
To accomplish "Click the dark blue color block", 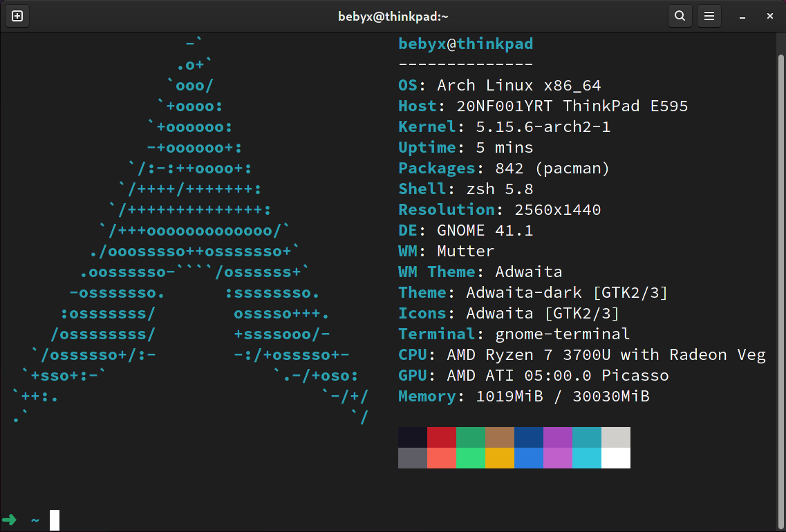I will coord(529,437).
